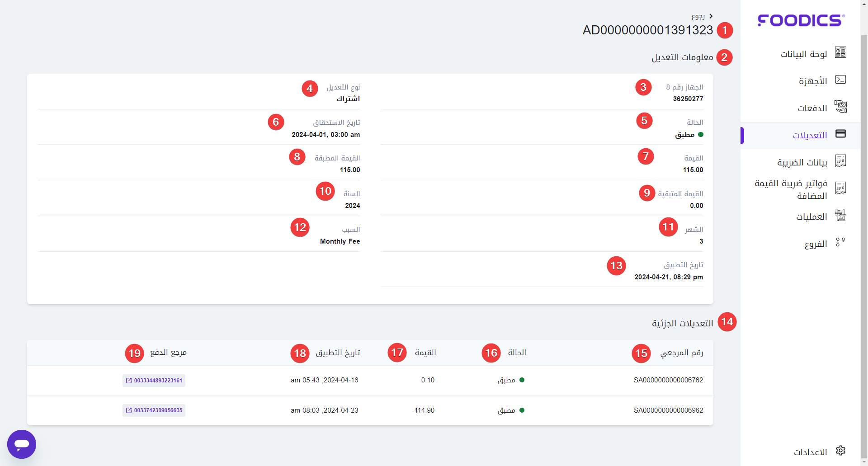Select the الأجهزة menu label
The image size is (868, 466).
(x=812, y=81)
